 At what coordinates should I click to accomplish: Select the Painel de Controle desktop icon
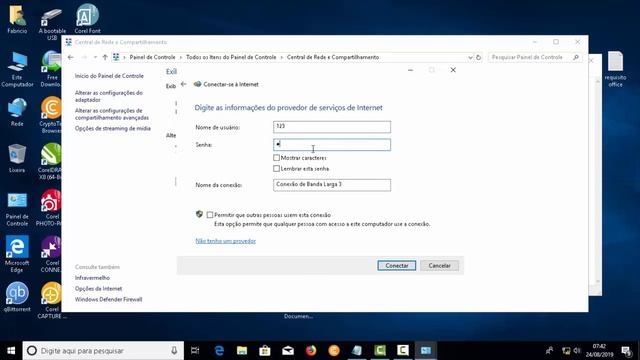click(x=17, y=209)
